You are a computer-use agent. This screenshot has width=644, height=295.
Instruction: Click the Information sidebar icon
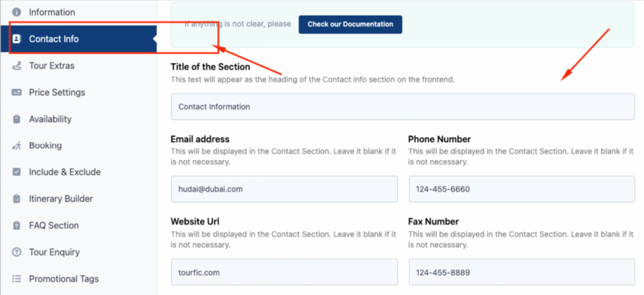click(16, 13)
